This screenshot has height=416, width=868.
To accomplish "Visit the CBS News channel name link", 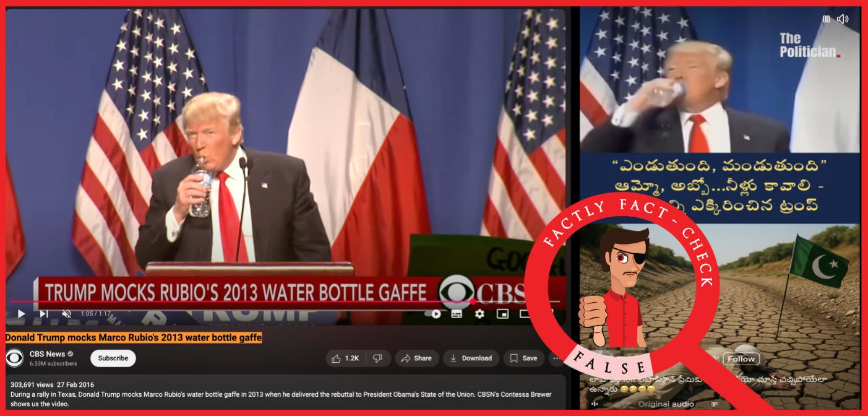I will [47, 354].
